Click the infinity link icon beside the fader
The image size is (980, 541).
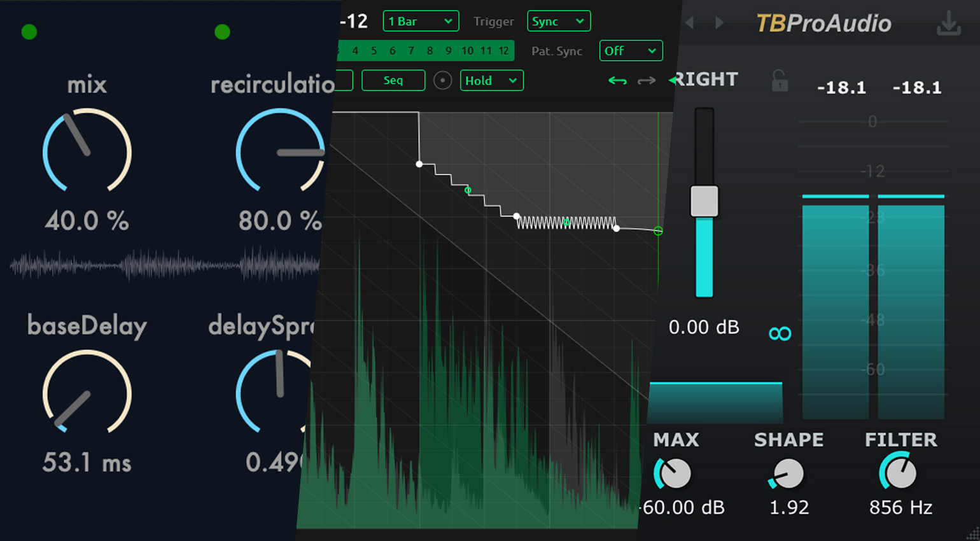point(781,333)
